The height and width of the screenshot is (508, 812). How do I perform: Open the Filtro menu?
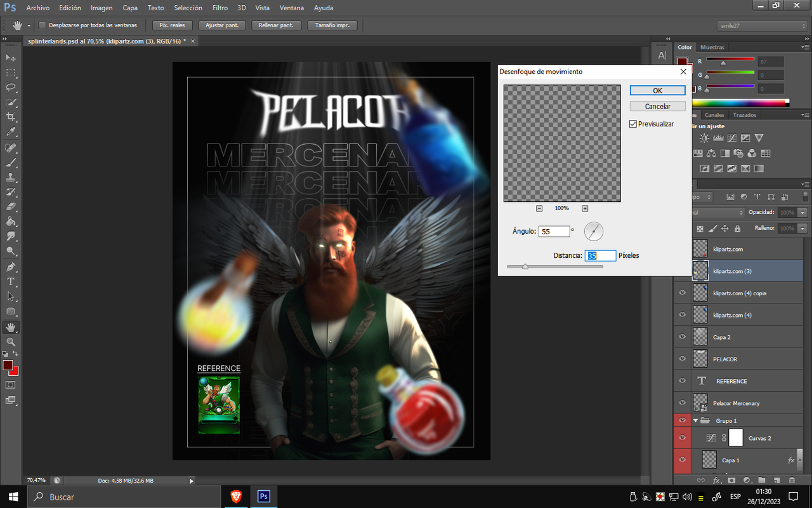point(220,8)
